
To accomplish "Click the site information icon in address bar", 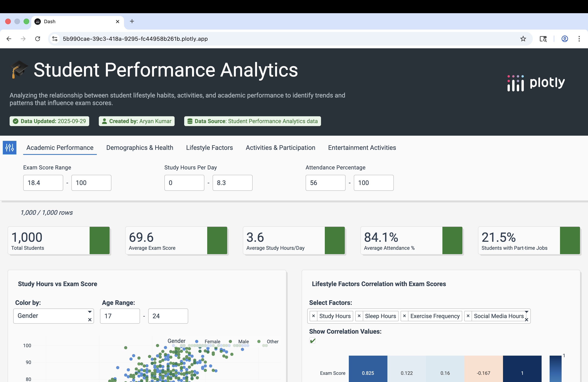I will [x=55, y=39].
